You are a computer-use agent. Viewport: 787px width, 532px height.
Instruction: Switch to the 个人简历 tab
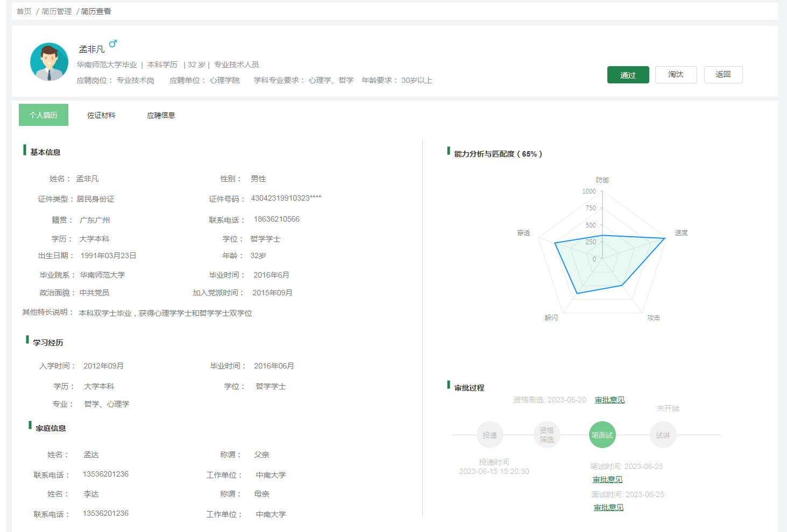point(44,115)
